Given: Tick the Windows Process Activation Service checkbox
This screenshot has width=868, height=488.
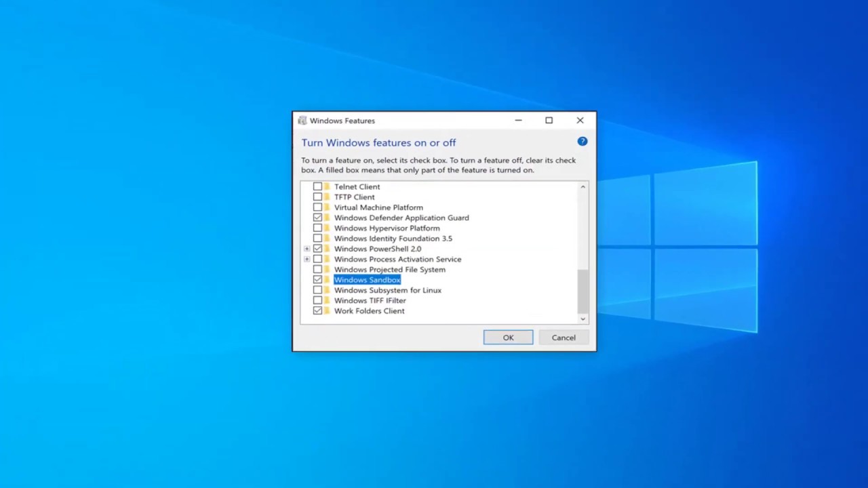Looking at the screenshot, I should tap(317, 259).
